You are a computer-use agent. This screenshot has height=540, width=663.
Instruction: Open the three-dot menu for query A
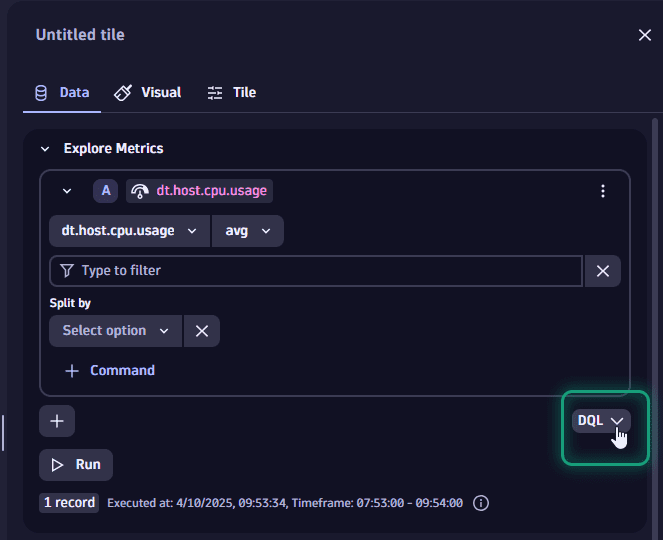(603, 191)
